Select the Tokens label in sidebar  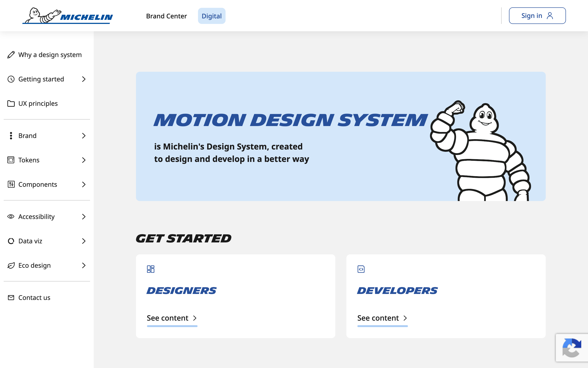pyautogui.click(x=29, y=160)
